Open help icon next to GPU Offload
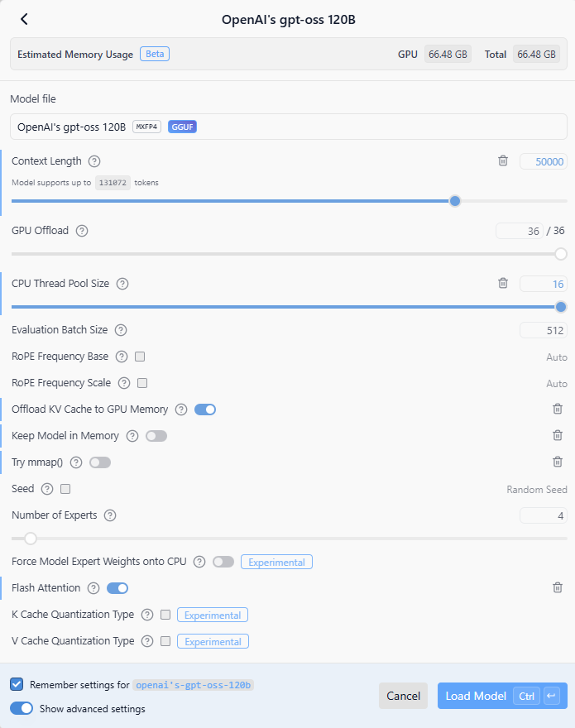 [x=82, y=231]
